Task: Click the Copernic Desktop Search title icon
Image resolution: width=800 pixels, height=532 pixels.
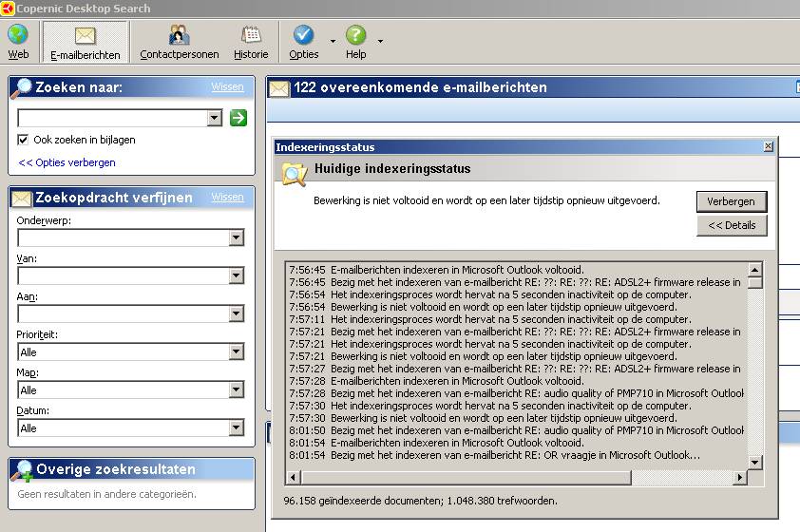Action: pos(8,9)
